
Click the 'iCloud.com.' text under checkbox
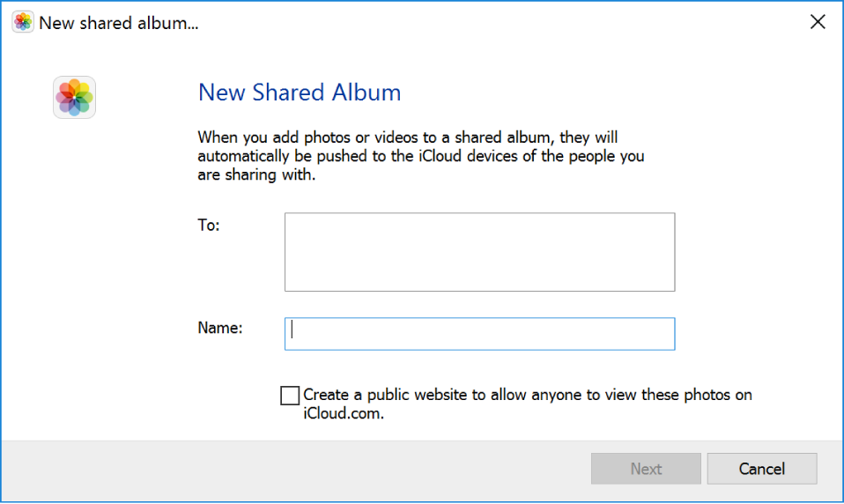tap(344, 413)
